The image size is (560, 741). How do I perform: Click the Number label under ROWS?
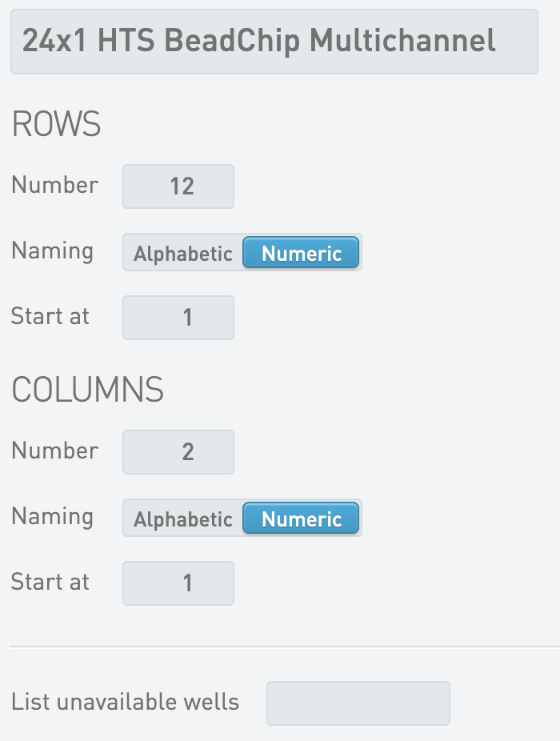54,185
